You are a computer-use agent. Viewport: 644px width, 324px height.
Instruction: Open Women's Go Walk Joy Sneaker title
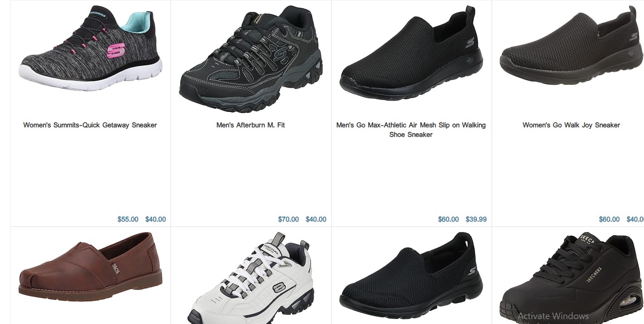click(571, 125)
